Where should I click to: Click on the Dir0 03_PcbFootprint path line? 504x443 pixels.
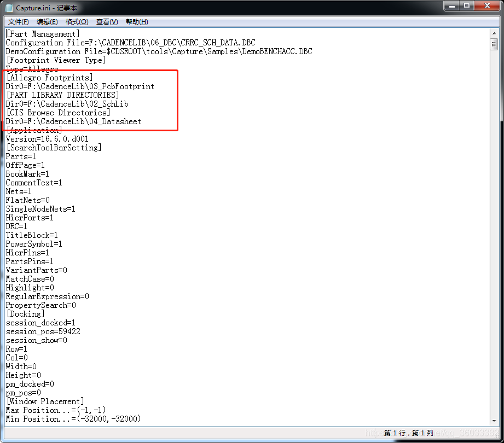tap(80, 86)
